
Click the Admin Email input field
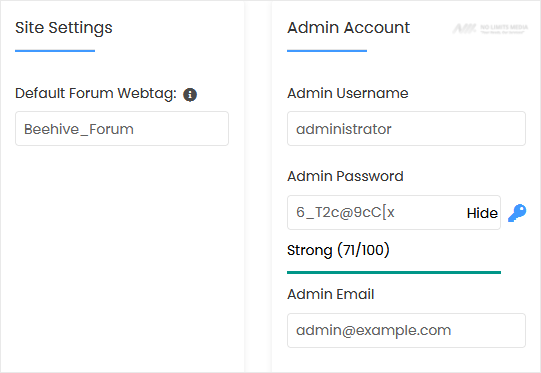tap(406, 331)
